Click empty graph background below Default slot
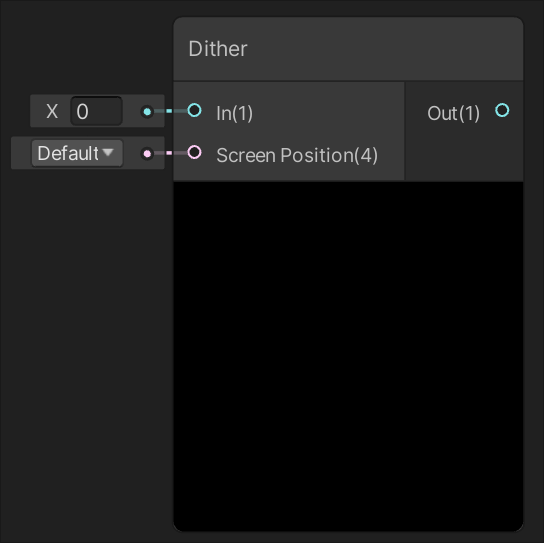This screenshot has height=543, width=544. pyautogui.click(x=87, y=347)
